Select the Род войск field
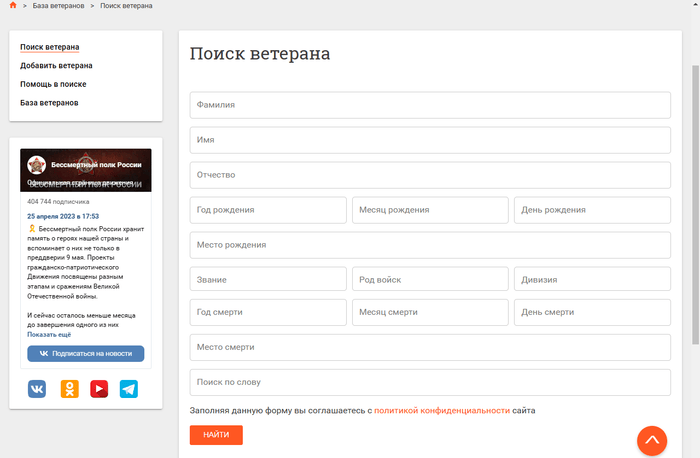 coord(430,280)
